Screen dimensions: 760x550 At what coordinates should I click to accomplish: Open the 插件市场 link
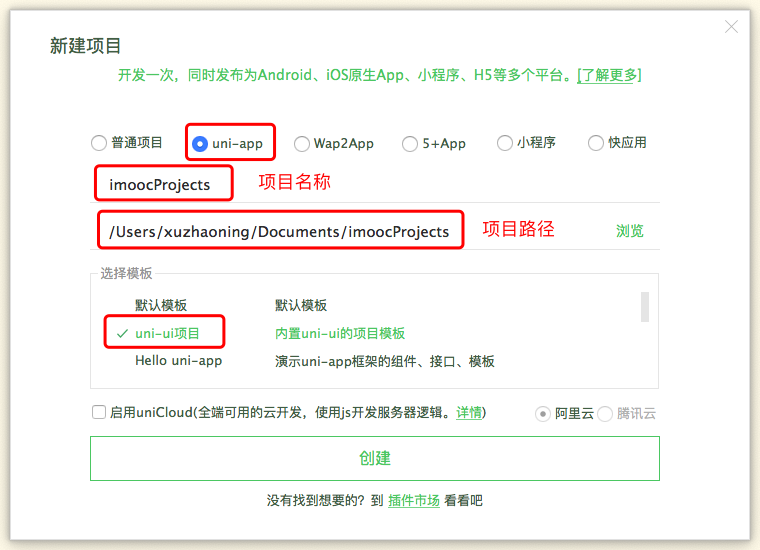click(413, 500)
